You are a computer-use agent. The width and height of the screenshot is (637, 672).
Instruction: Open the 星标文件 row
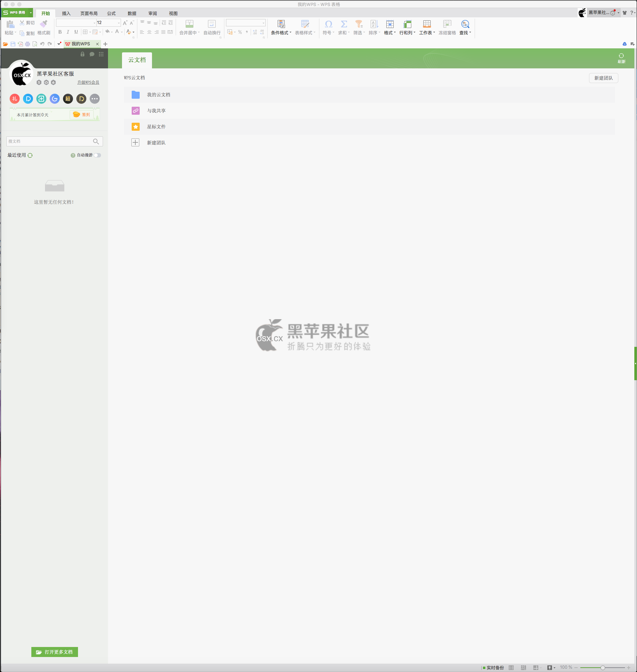[369, 126]
